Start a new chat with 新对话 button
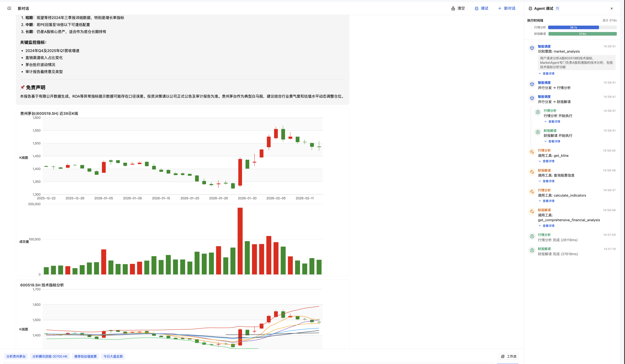Viewport: 625px width, 364px height. [x=507, y=8]
